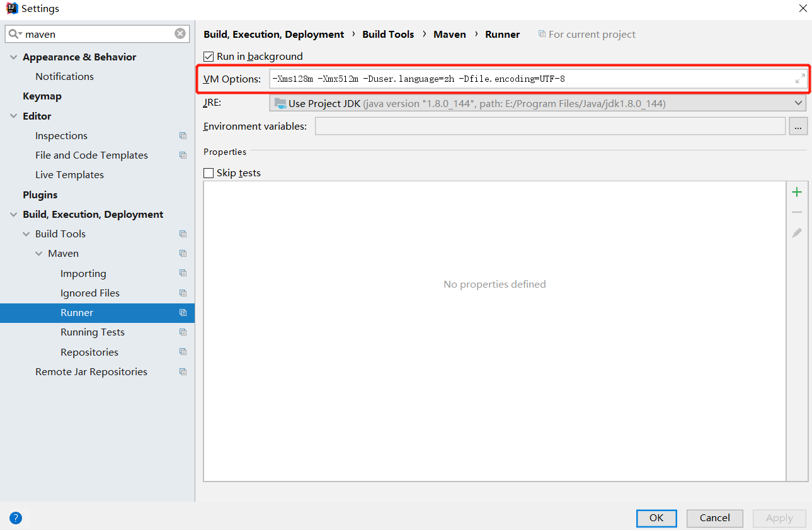Image resolution: width=812 pixels, height=530 pixels.
Task: Click the green plus add property icon
Action: tap(797, 192)
